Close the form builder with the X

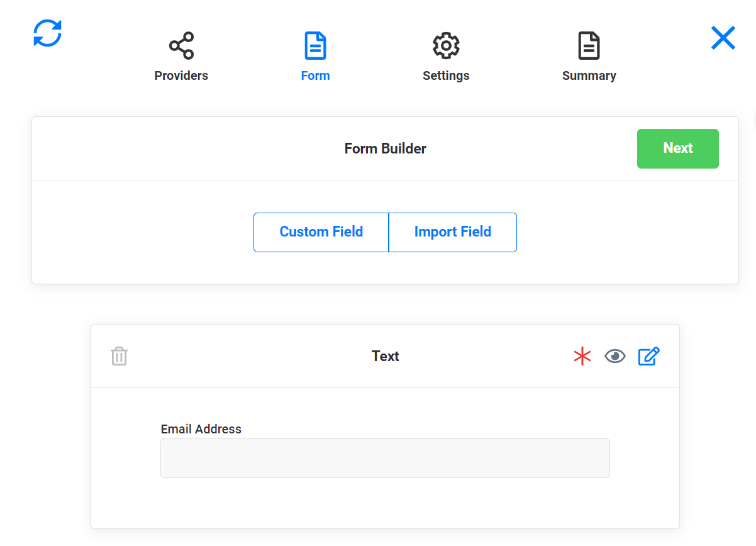click(x=723, y=38)
